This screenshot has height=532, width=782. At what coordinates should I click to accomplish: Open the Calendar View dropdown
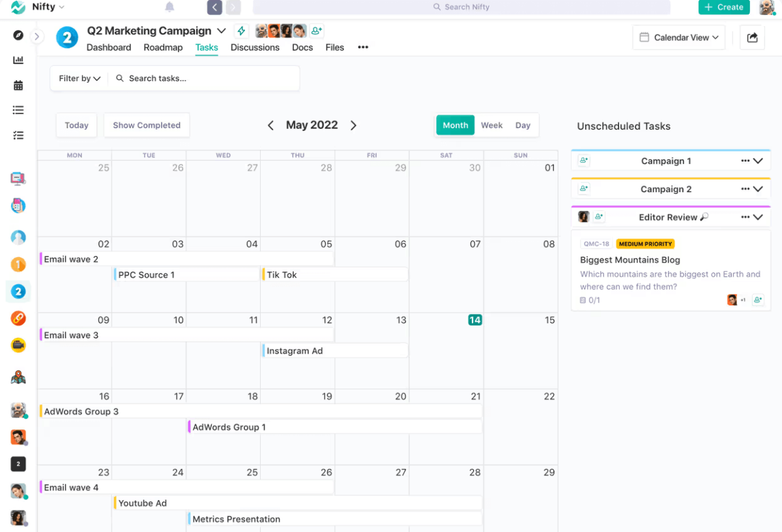point(678,37)
